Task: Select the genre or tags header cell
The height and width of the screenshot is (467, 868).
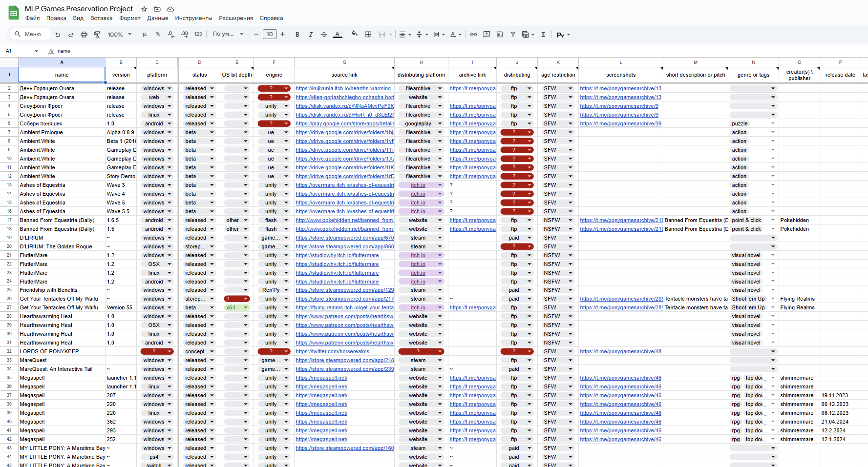Action: 753,75
